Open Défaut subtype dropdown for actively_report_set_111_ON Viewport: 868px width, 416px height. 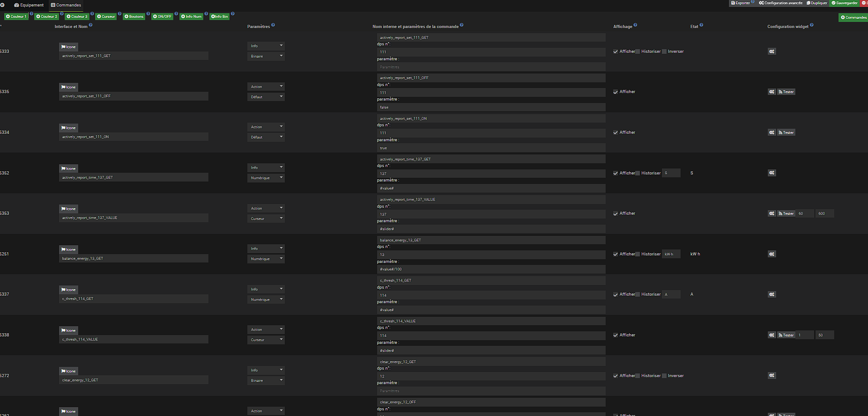(266, 137)
